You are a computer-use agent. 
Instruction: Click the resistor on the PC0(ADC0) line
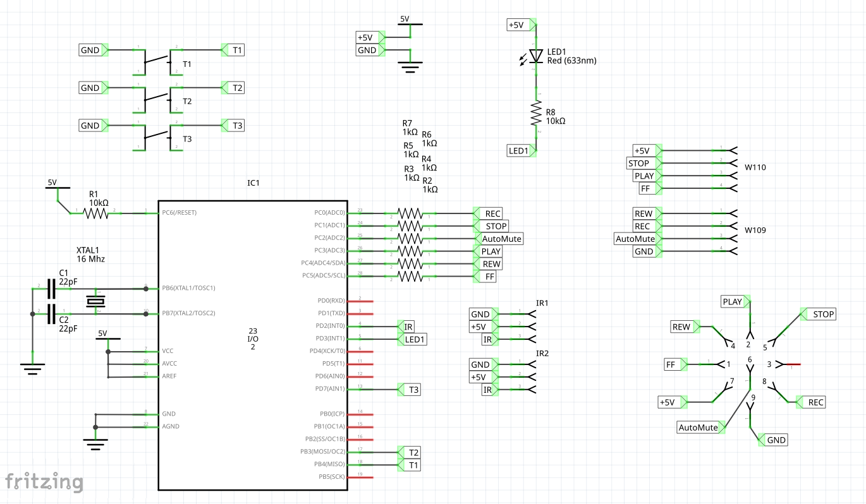(x=410, y=213)
